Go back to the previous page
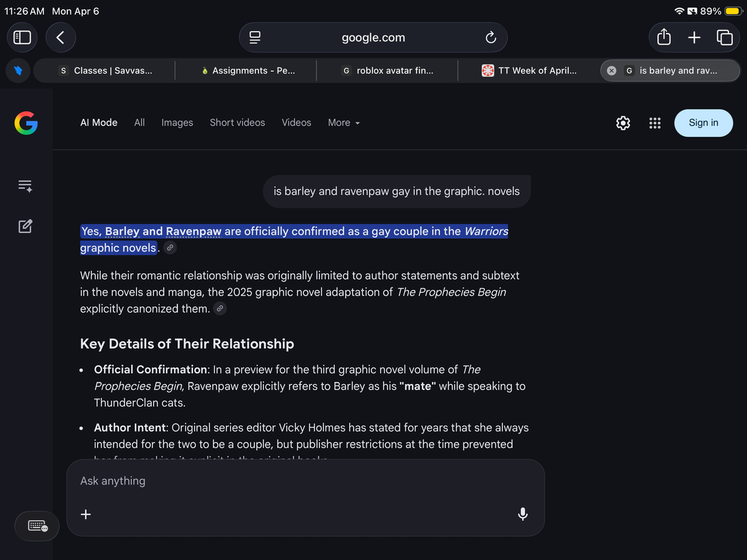Screen dimensions: 747x560 tap(60, 37)
